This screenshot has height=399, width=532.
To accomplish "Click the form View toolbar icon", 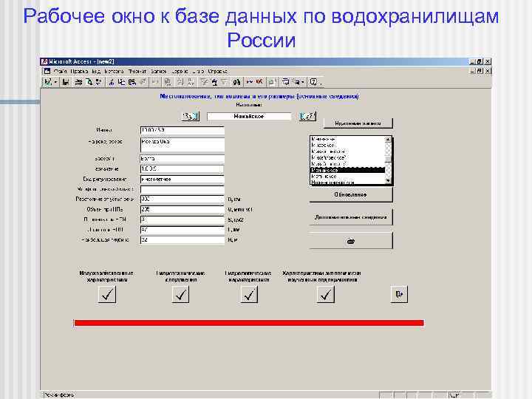I will pyautogui.click(x=48, y=82).
